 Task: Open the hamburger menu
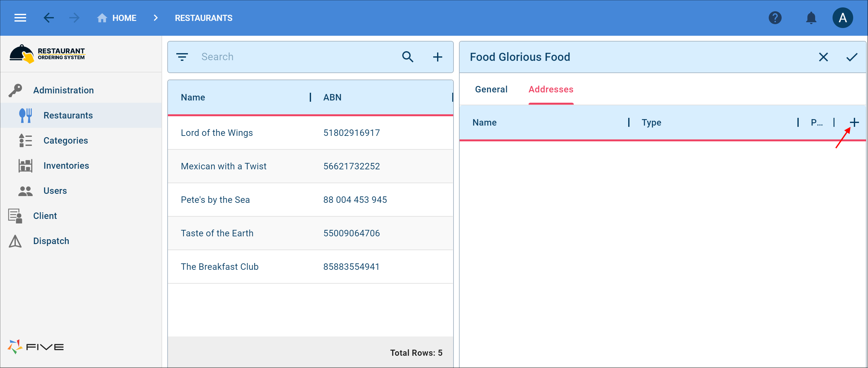click(20, 18)
